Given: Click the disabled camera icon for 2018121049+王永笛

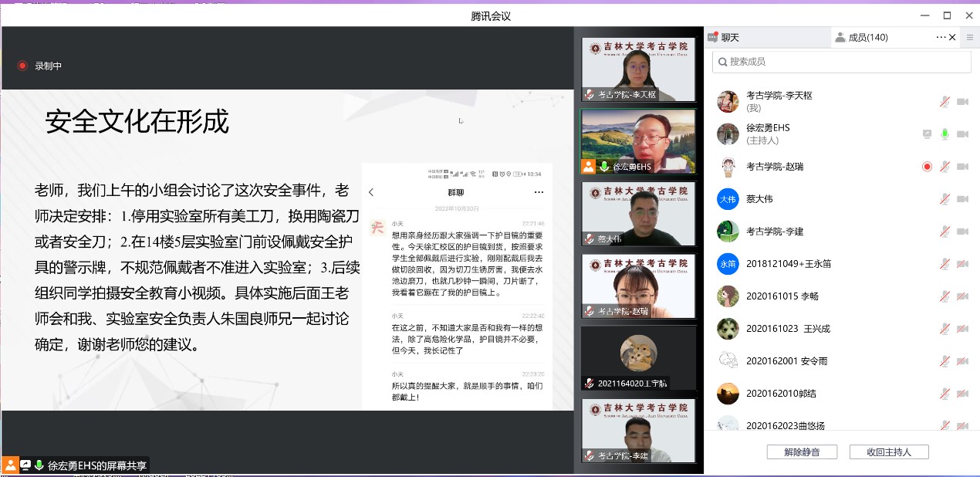Looking at the screenshot, I should point(962,264).
